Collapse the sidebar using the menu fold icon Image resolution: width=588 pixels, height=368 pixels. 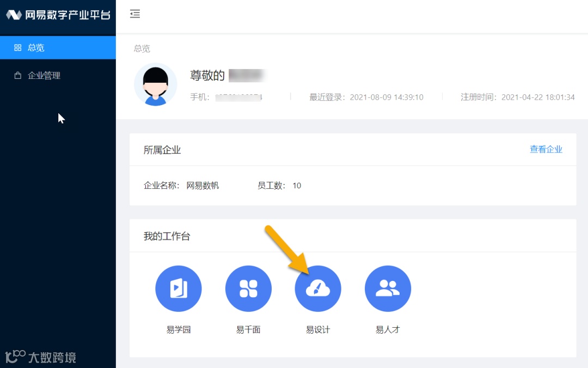tap(135, 14)
